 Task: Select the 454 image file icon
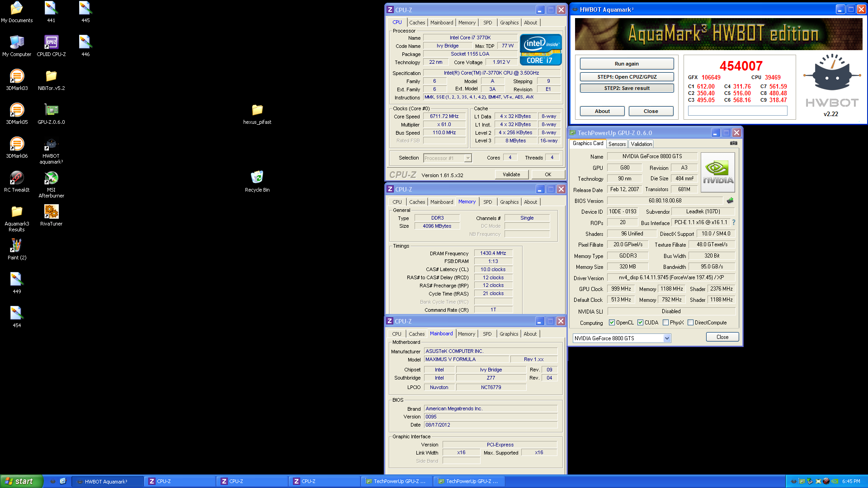[17, 317]
